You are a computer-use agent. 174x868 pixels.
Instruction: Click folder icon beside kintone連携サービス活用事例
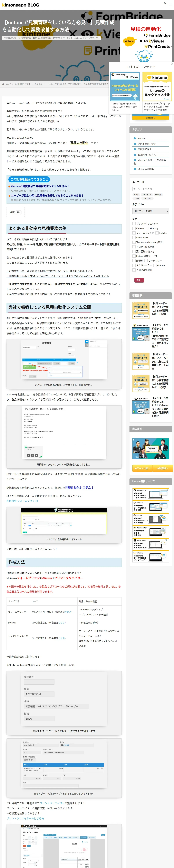[135, 160]
